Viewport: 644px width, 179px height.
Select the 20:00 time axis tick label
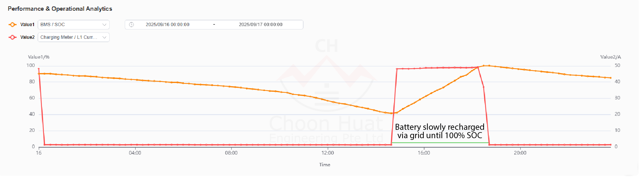click(520, 153)
